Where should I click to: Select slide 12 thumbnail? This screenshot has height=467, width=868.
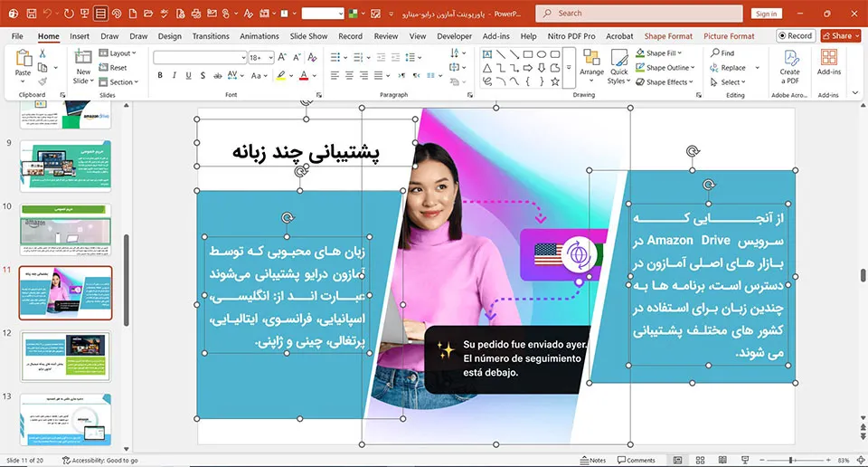[x=65, y=357]
